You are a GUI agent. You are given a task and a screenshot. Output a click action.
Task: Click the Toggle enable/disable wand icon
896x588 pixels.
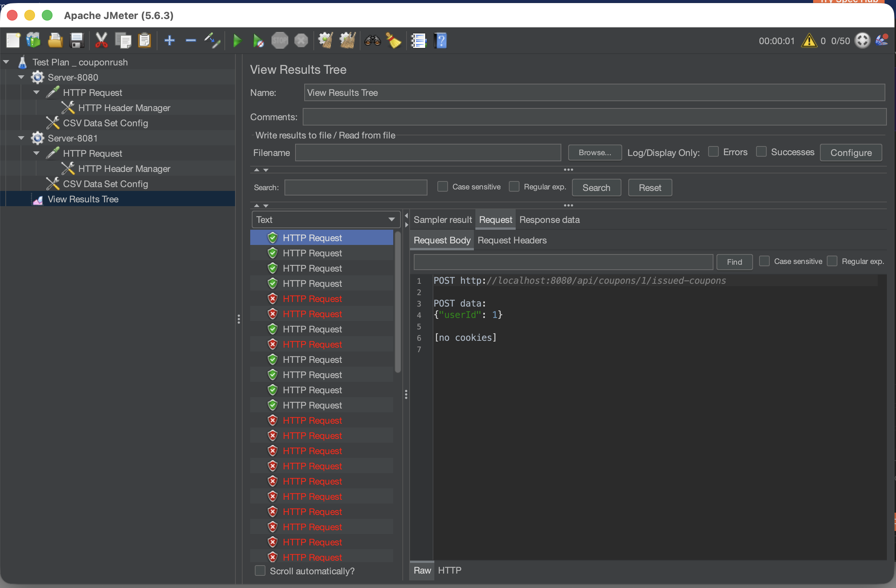tap(212, 40)
